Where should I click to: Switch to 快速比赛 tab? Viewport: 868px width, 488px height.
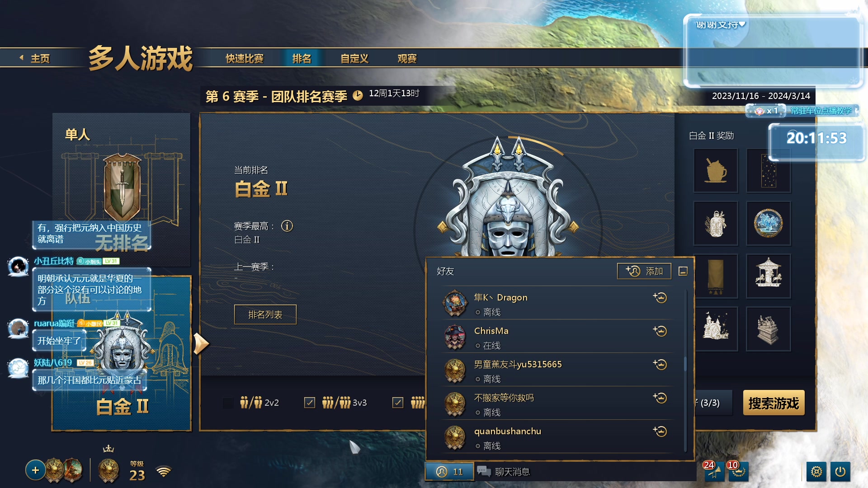tap(245, 59)
